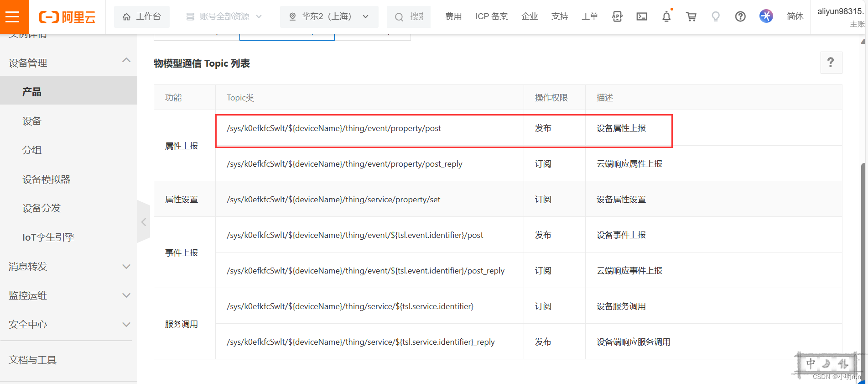
Task: Click the search magnifier icon
Action: click(x=399, y=17)
